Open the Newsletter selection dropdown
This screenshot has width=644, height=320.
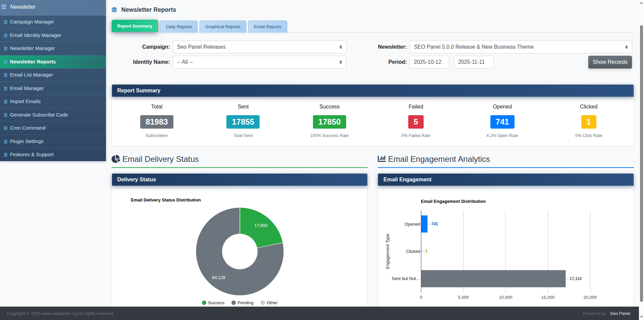tap(520, 47)
